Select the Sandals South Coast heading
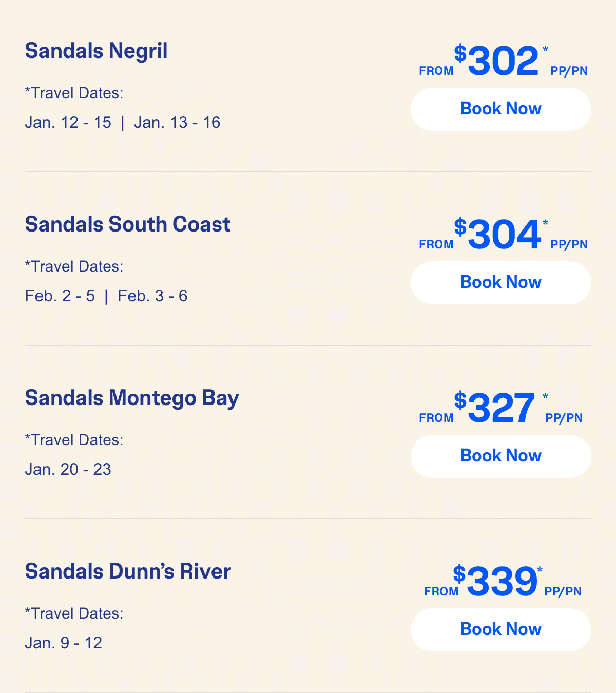The image size is (616, 693). click(127, 224)
